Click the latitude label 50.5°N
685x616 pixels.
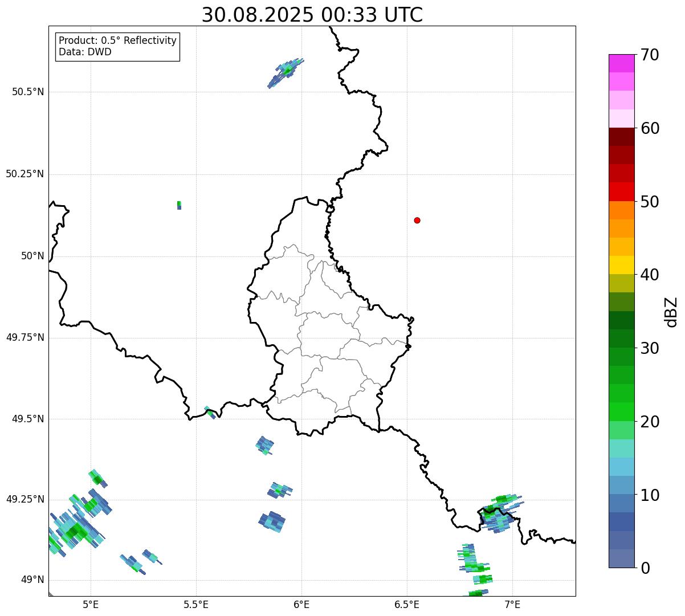point(28,92)
